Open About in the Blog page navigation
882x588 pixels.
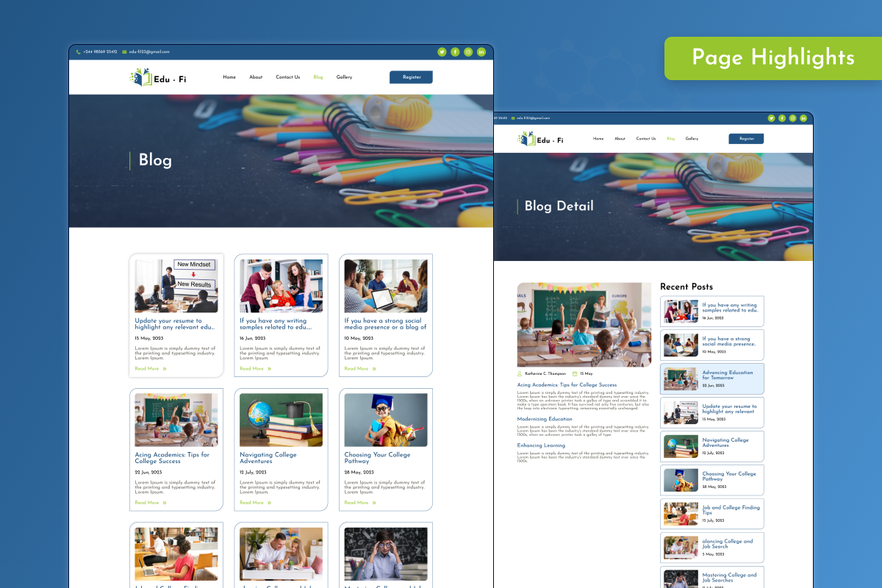point(256,77)
